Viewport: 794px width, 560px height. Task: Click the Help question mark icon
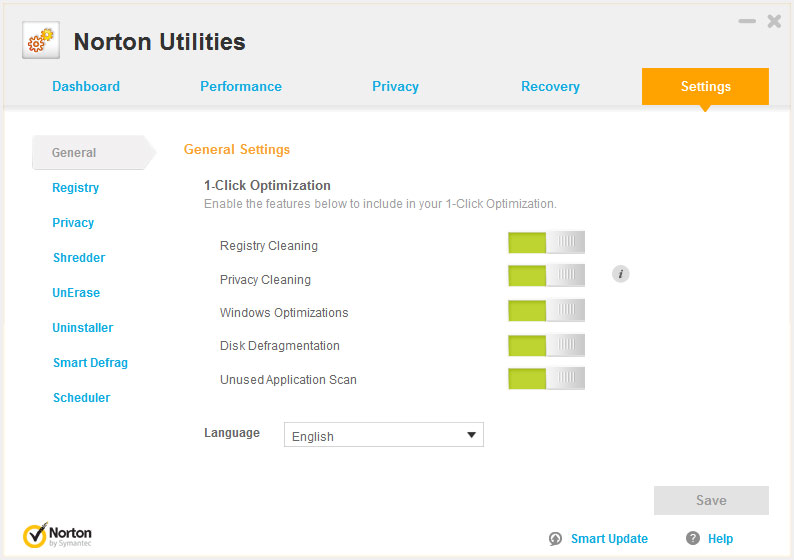[693, 539]
